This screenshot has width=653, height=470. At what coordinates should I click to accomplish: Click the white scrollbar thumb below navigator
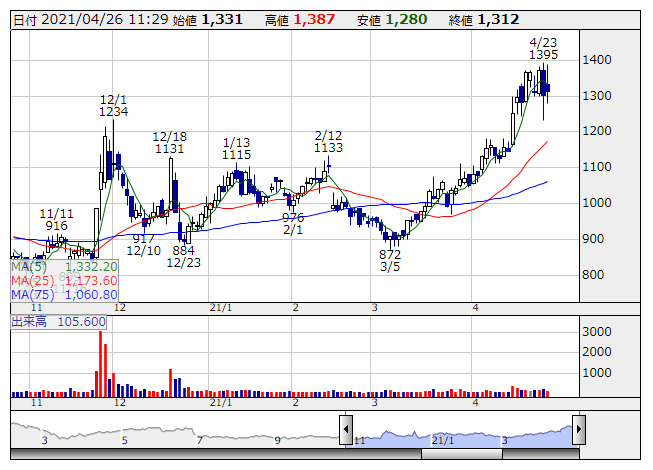(x=463, y=454)
